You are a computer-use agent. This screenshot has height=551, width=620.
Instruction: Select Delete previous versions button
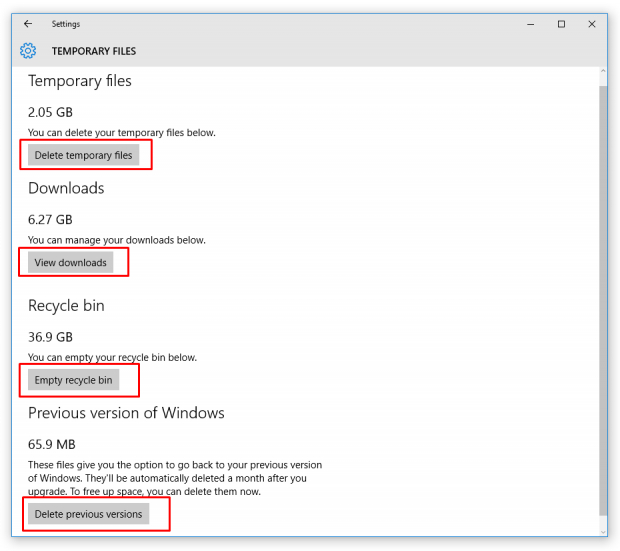[x=88, y=514]
